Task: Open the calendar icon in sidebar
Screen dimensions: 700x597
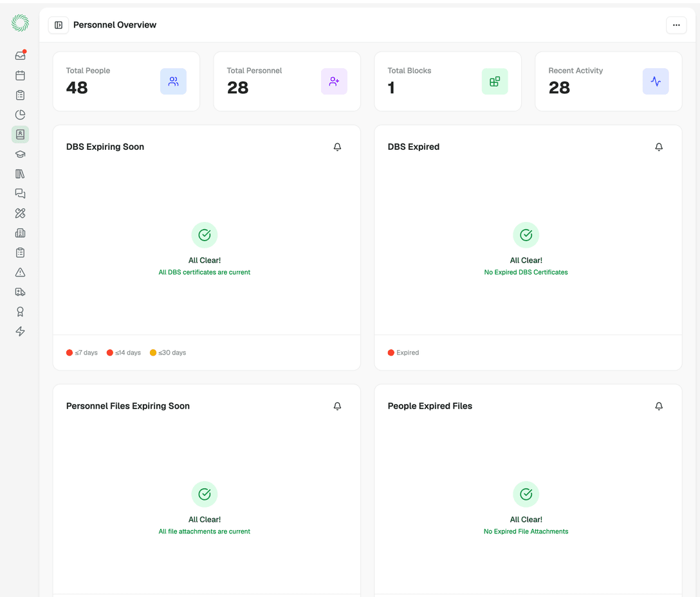Action: point(20,75)
